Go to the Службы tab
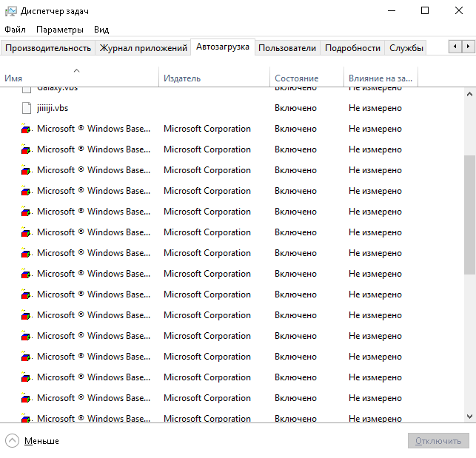This screenshot has height=458, width=476. (x=406, y=48)
